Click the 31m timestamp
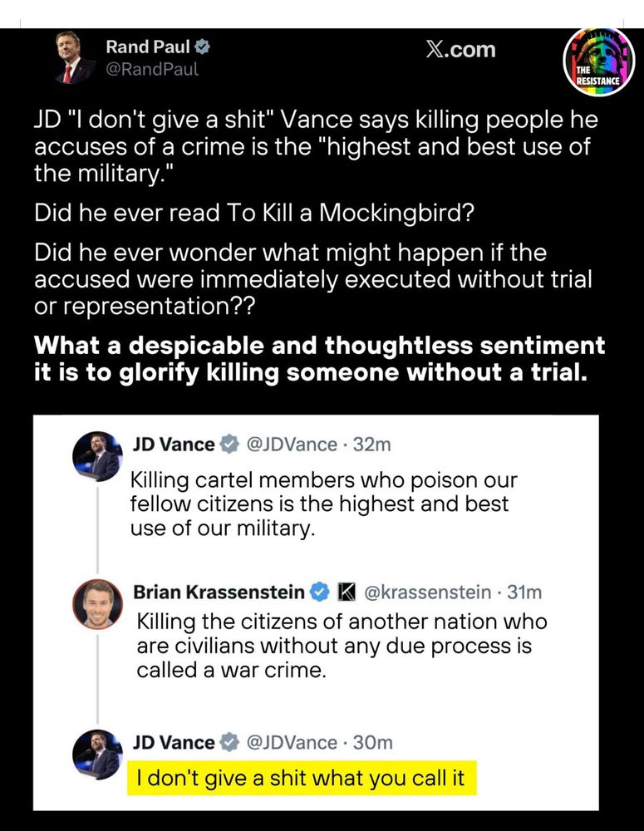 coord(524,592)
